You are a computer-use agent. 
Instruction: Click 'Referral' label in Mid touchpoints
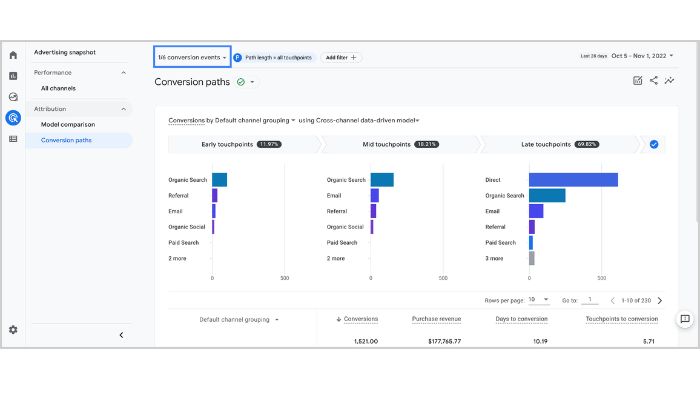(337, 211)
